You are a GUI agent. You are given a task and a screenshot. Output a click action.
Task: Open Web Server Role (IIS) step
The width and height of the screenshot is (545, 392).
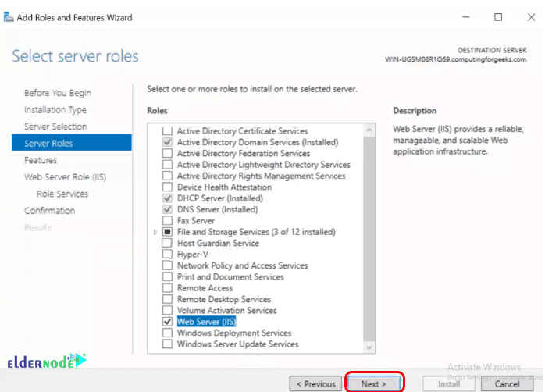(x=65, y=177)
